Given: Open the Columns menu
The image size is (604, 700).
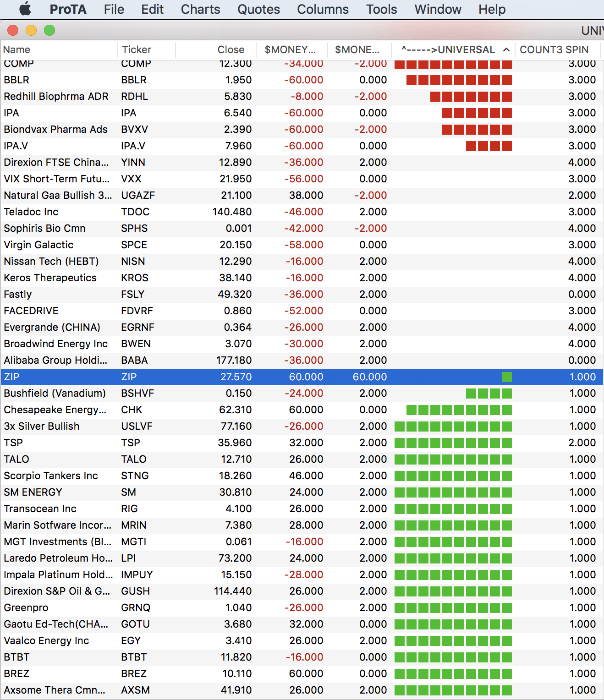Looking at the screenshot, I should (323, 9).
